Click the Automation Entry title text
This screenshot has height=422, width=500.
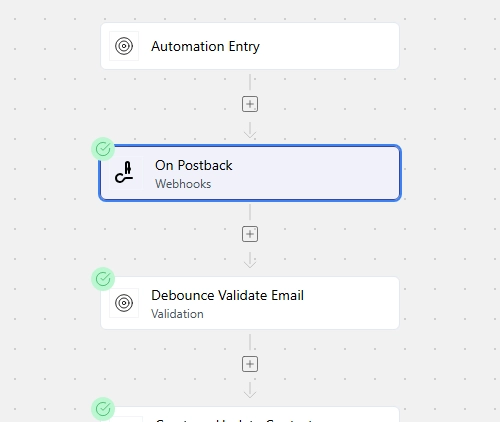point(205,46)
